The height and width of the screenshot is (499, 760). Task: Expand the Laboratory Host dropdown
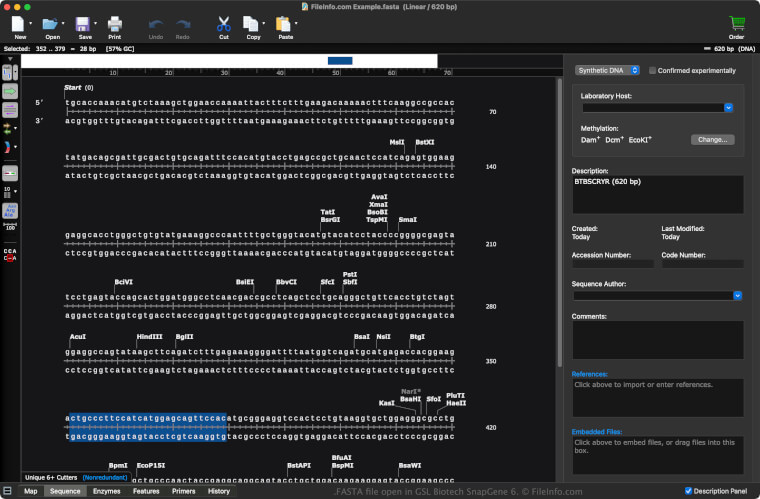click(x=729, y=107)
